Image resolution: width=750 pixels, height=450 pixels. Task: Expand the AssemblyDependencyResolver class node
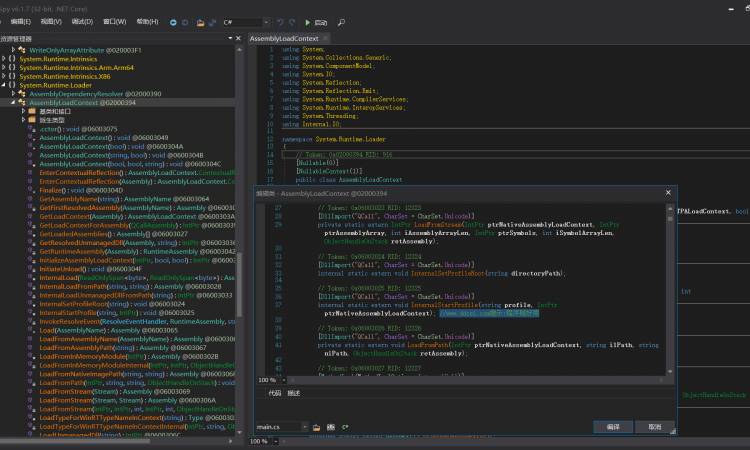pos(13,94)
